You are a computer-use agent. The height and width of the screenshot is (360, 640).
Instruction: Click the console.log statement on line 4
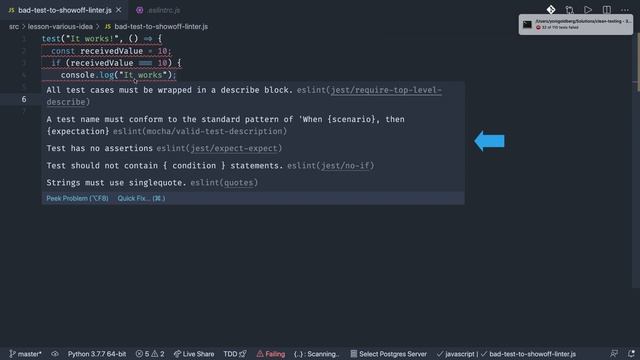pos(118,75)
